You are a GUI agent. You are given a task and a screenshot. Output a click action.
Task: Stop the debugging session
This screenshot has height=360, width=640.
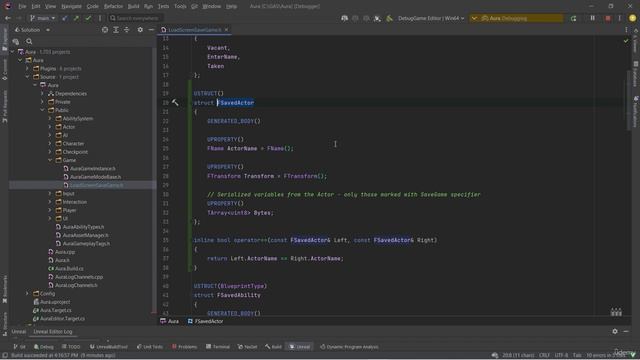(x=608, y=18)
